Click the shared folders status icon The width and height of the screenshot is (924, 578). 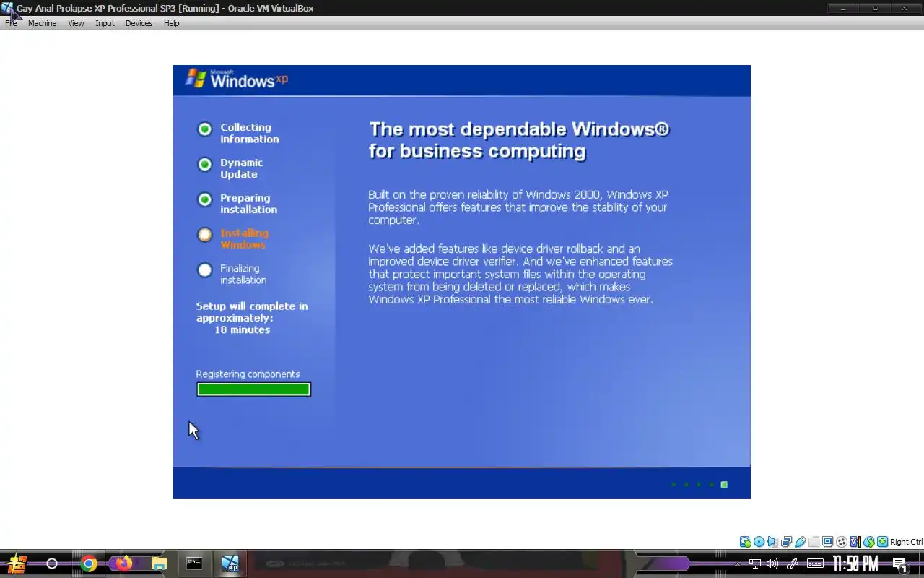point(814,542)
